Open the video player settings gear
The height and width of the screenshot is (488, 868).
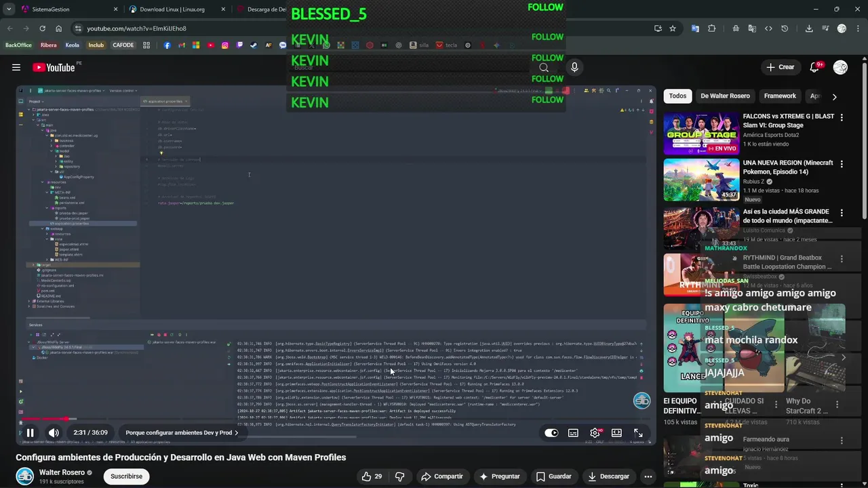[x=595, y=433]
